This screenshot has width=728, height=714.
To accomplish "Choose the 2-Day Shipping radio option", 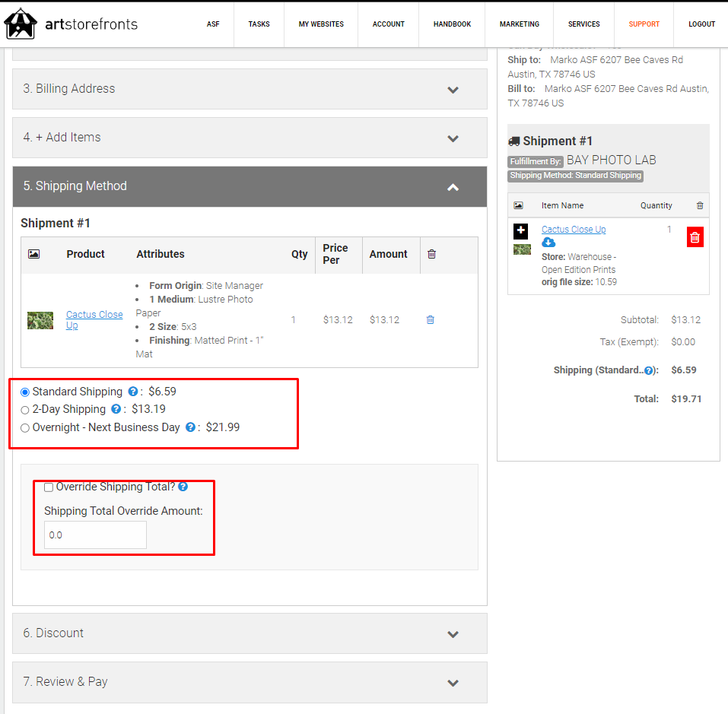I will [25, 410].
